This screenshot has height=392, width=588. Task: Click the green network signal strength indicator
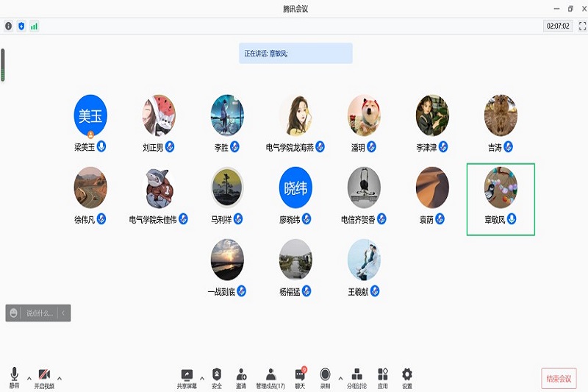click(34, 26)
